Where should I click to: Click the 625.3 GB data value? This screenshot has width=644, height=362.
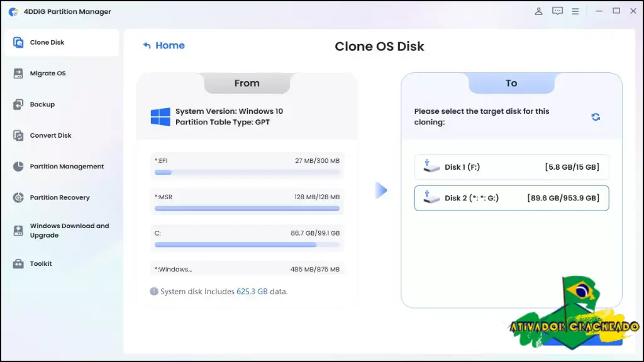pos(252,292)
